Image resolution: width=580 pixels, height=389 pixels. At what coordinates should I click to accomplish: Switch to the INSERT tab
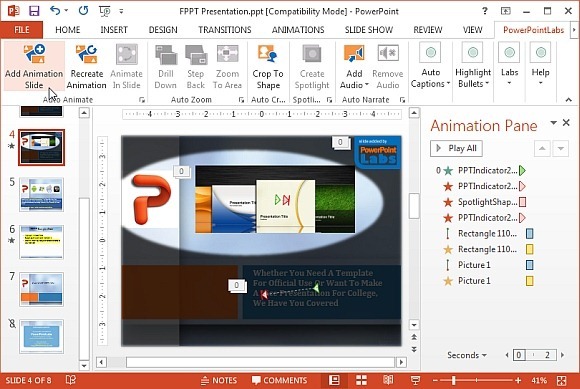[x=114, y=30]
